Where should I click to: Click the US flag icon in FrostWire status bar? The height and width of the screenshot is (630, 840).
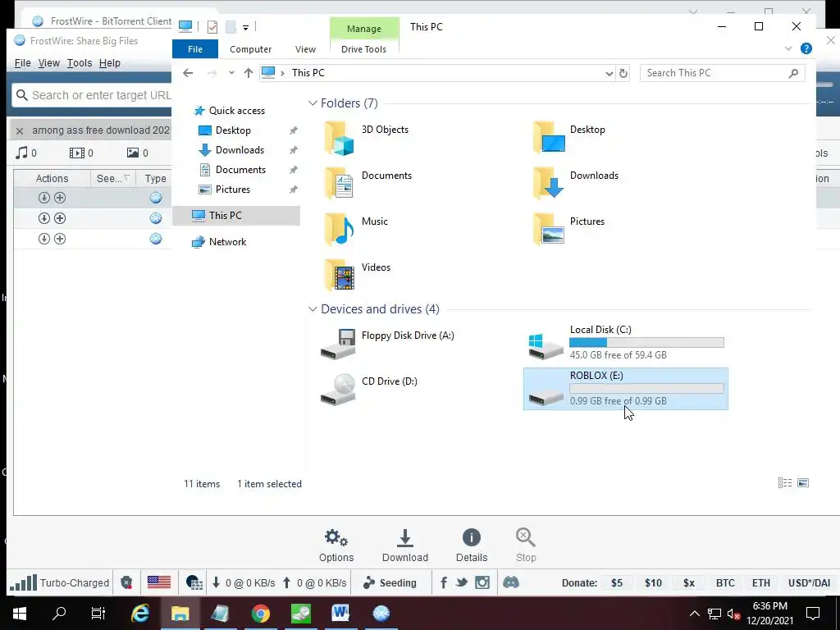[158, 582]
